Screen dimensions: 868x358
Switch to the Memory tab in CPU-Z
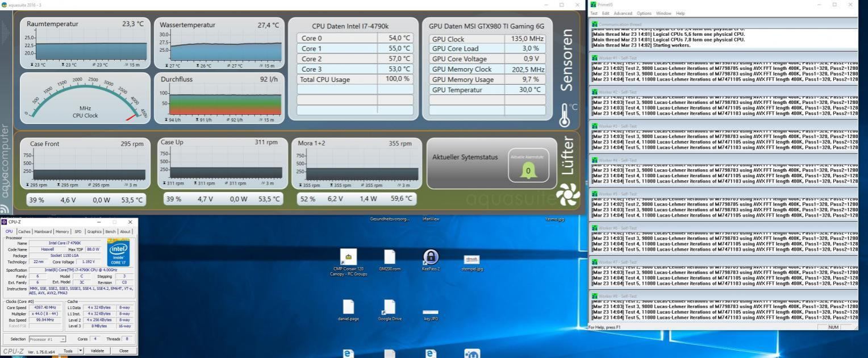point(62,231)
